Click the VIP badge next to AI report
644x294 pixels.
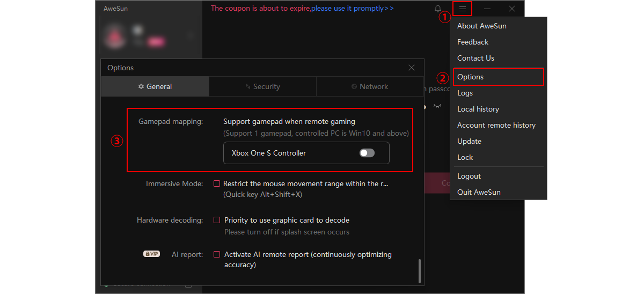click(151, 254)
